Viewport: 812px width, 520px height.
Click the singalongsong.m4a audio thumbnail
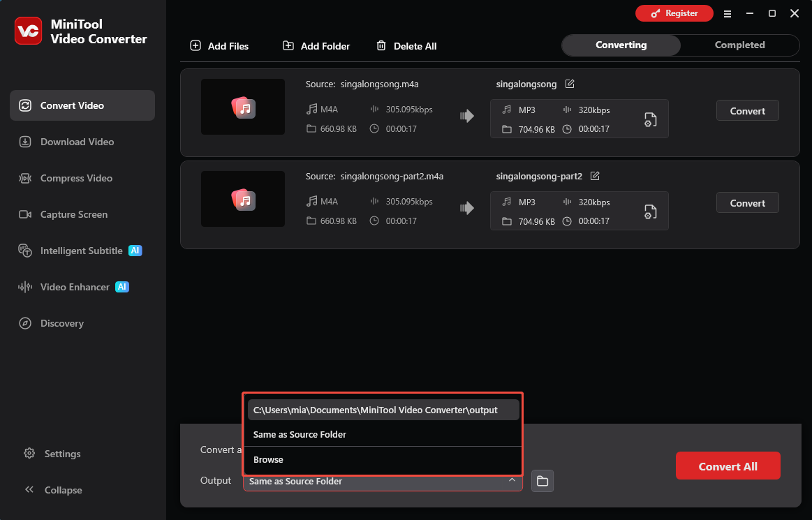pos(243,107)
